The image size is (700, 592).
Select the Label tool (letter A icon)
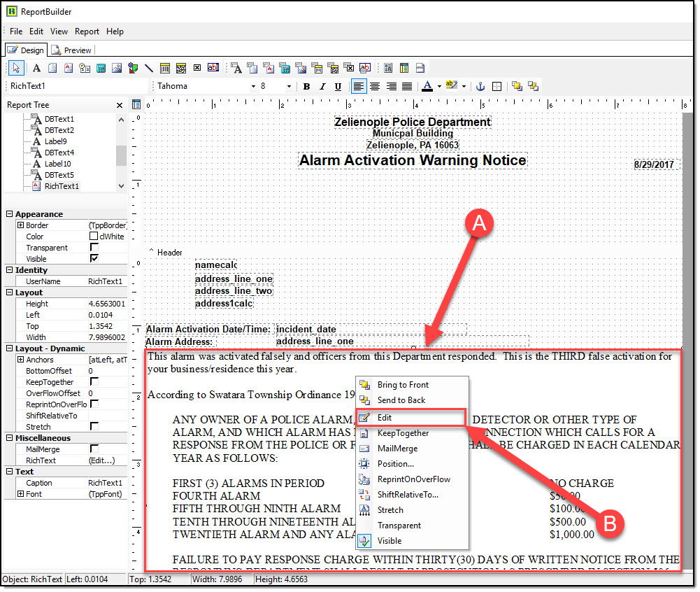tap(36, 68)
